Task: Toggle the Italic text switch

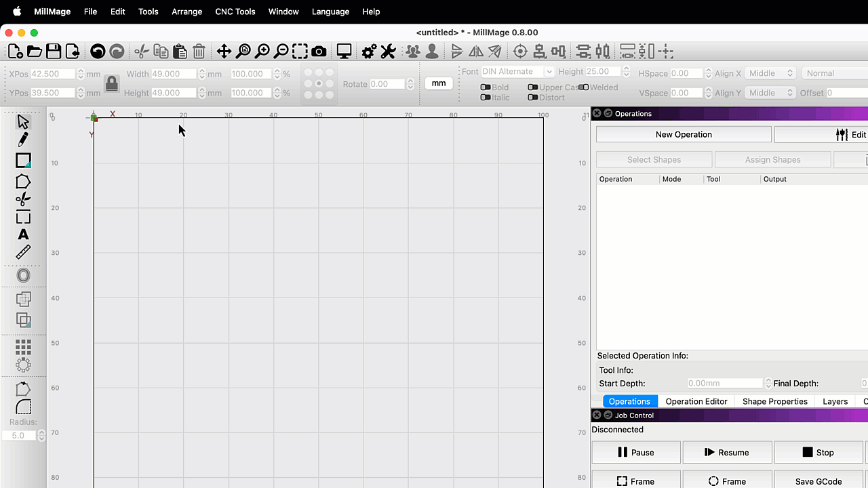Action: pyautogui.click(x=486, y=98)
